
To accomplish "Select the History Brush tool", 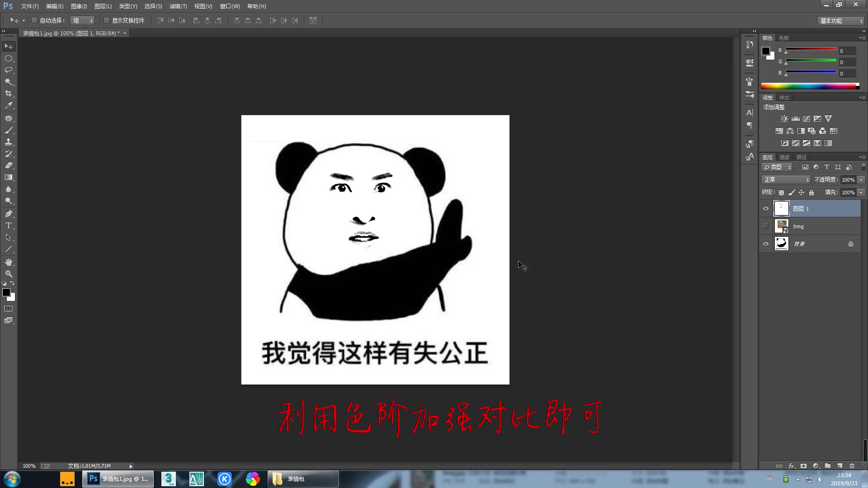I will (x=9, y=154).
